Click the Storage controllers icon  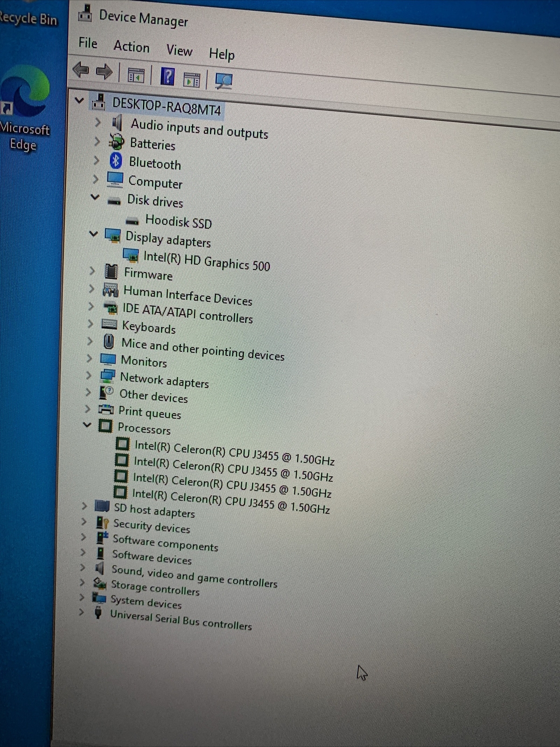[x=99, y=583]
